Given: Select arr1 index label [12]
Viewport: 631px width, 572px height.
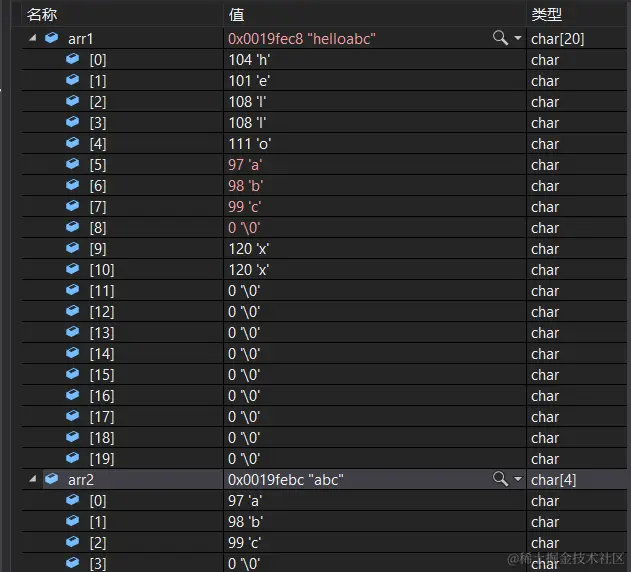Looking at the screenshot, I should click(102, 312).
